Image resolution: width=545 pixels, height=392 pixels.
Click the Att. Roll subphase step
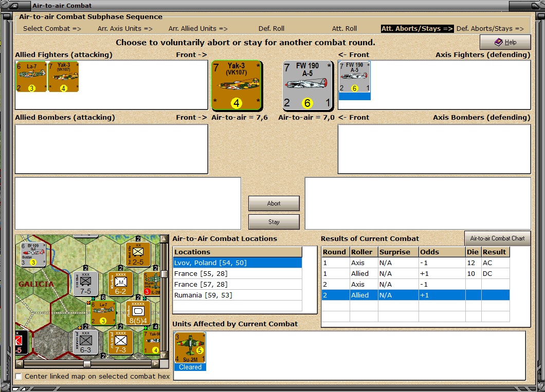pos(344,28)
